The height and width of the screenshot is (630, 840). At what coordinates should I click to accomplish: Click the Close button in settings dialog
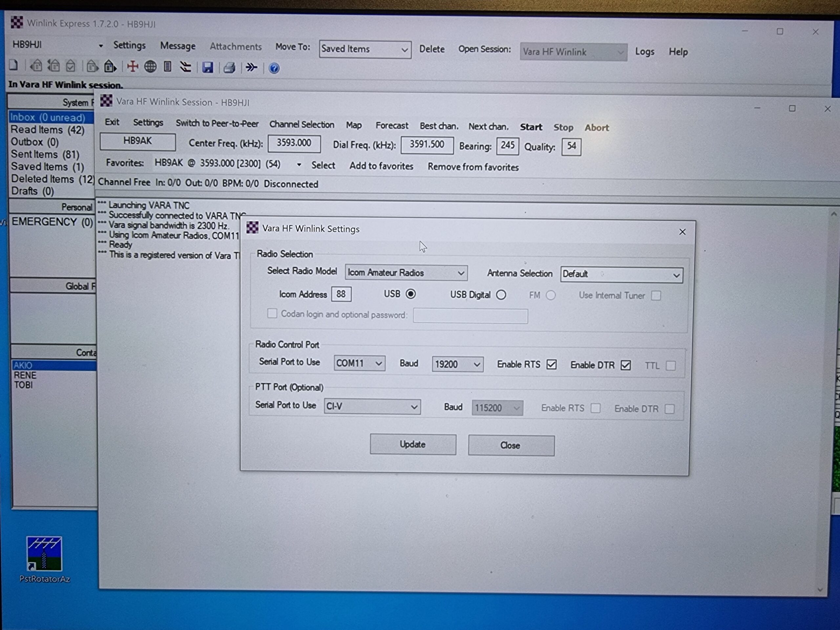pos(511,446)
